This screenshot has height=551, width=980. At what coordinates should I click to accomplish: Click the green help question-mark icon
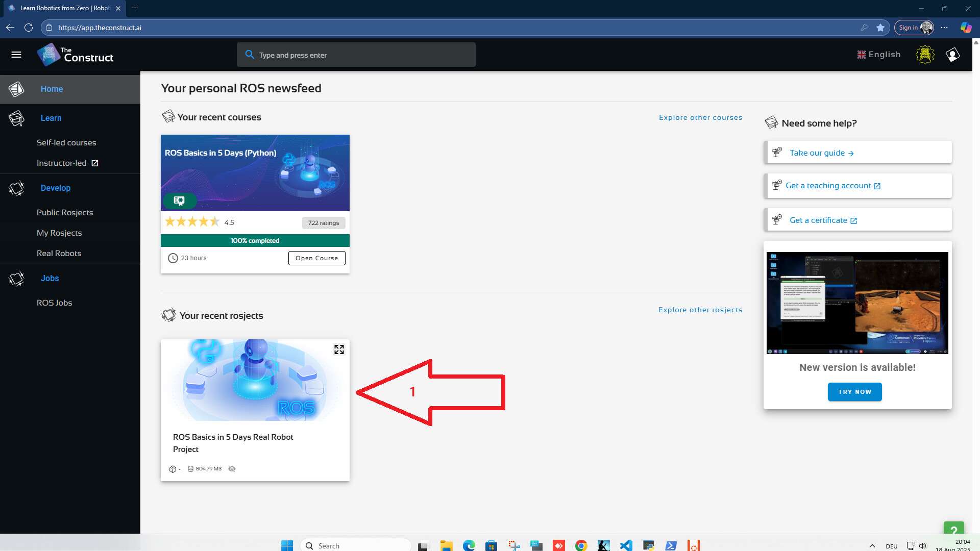953,530
